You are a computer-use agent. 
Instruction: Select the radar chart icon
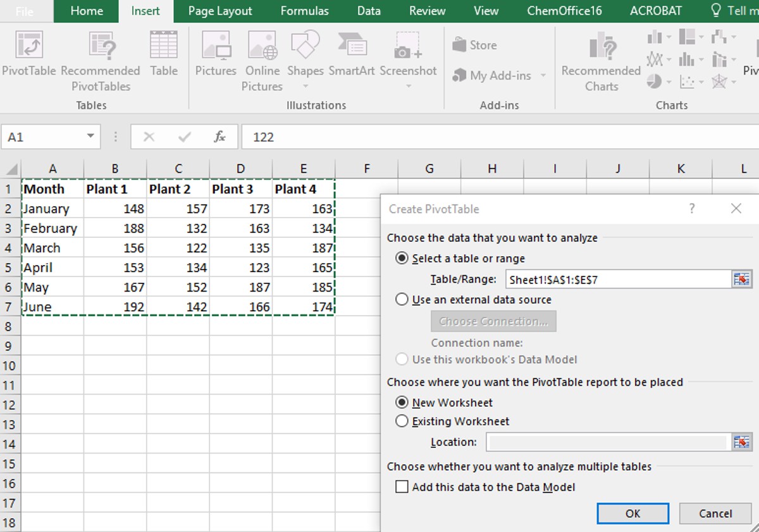[719, 82]
